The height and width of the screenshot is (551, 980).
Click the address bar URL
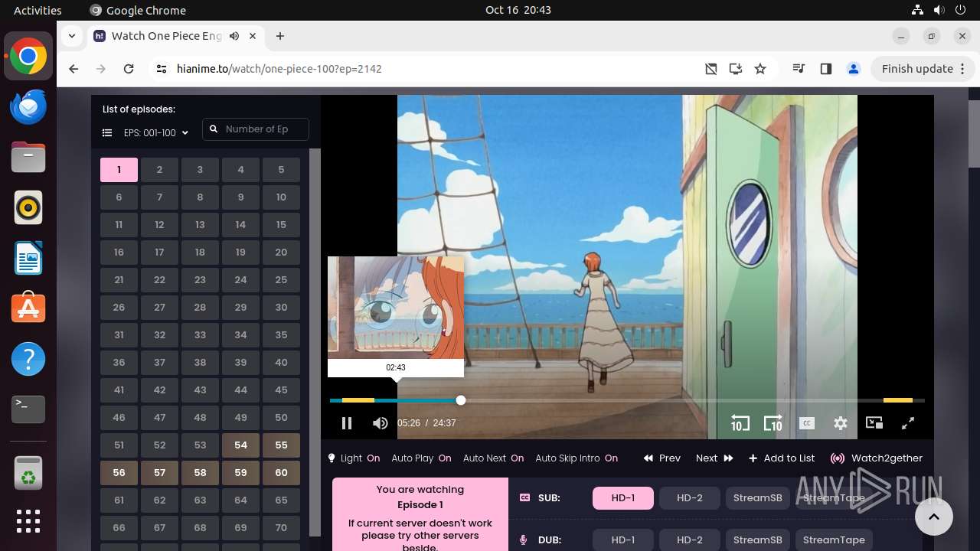(x=279, y=69)
